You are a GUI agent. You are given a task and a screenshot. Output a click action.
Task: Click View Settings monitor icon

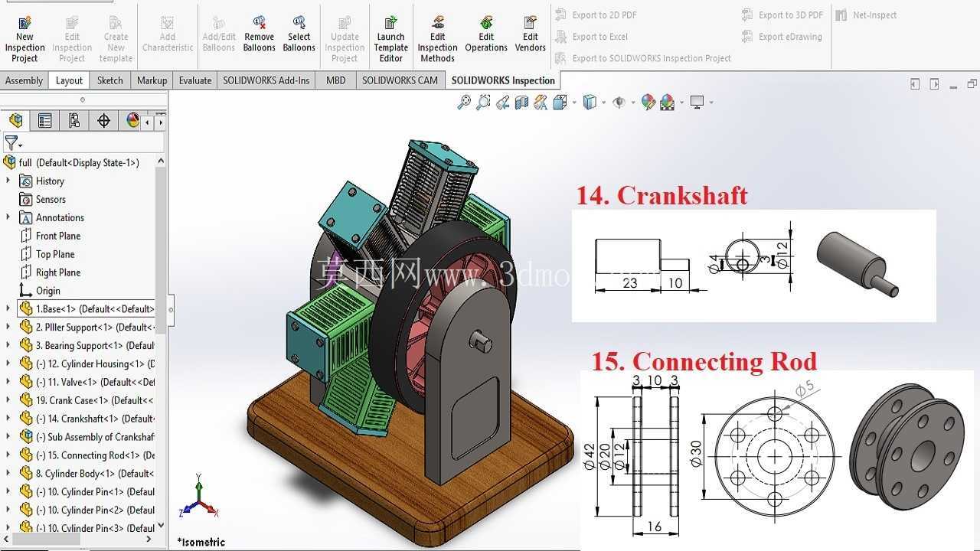click(x=697, y=102)
